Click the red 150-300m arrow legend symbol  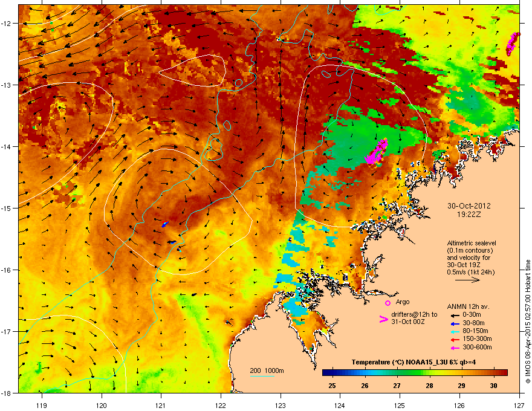(x=454, y=339)
